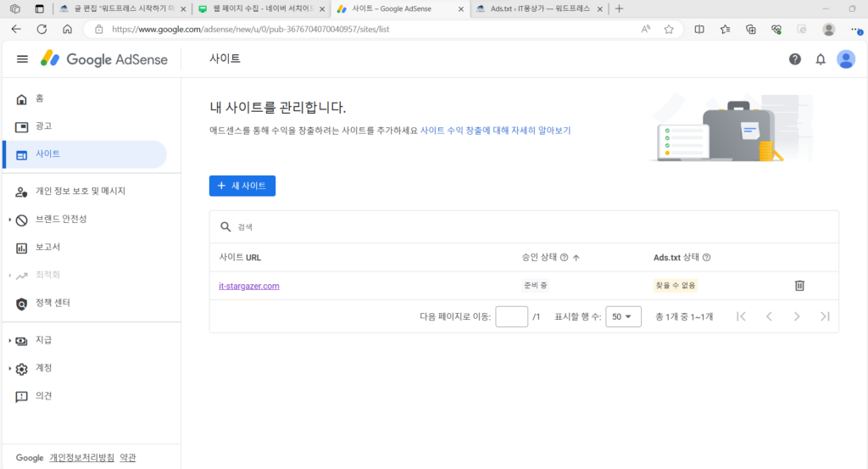Go to the last page arrow
This screenshot has height=469, width=868.
tap(825, 316)
